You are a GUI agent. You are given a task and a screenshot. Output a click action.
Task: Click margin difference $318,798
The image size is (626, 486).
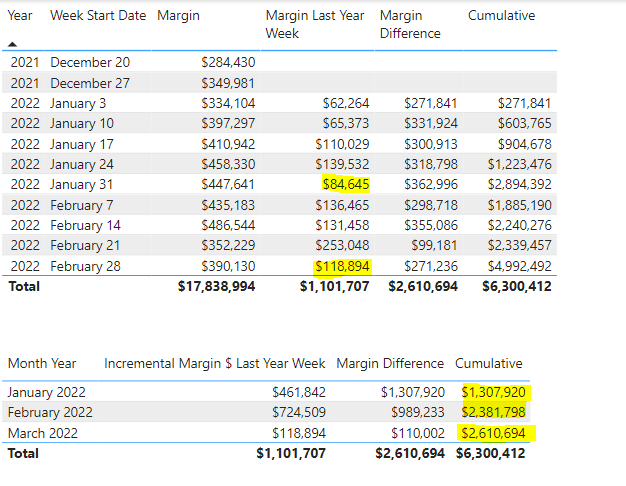click(431, 164)
